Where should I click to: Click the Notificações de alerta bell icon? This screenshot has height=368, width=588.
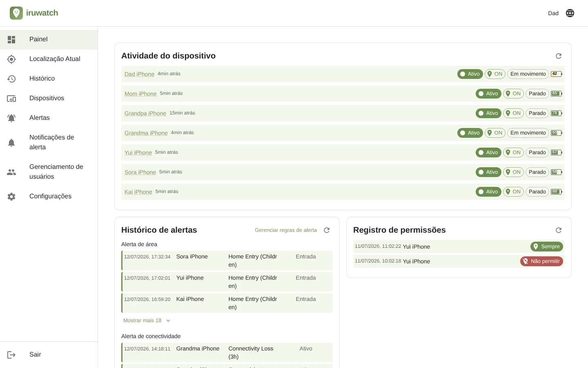click(x=11, y=143)
